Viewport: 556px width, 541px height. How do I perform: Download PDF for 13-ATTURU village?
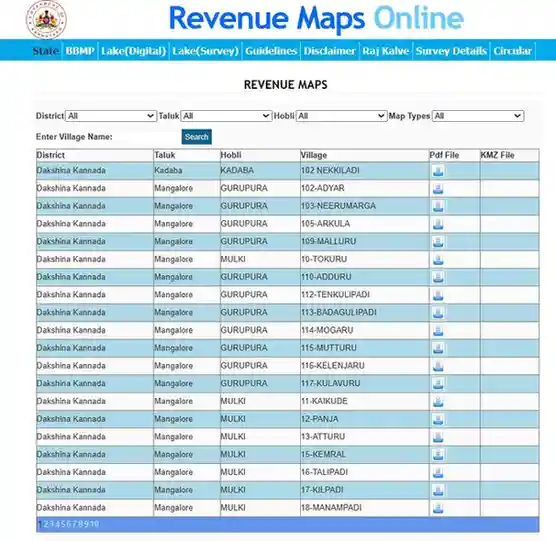coord(438,437)
